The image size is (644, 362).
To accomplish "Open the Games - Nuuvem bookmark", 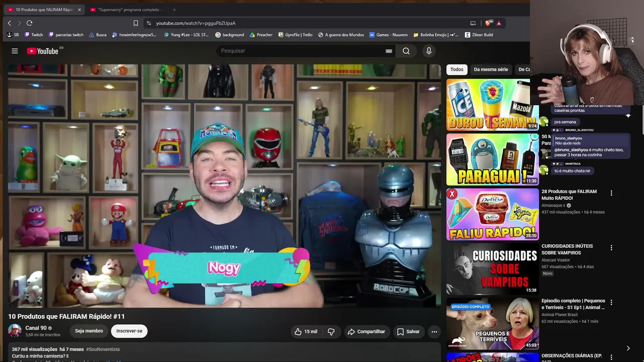I will pos(388,35).
